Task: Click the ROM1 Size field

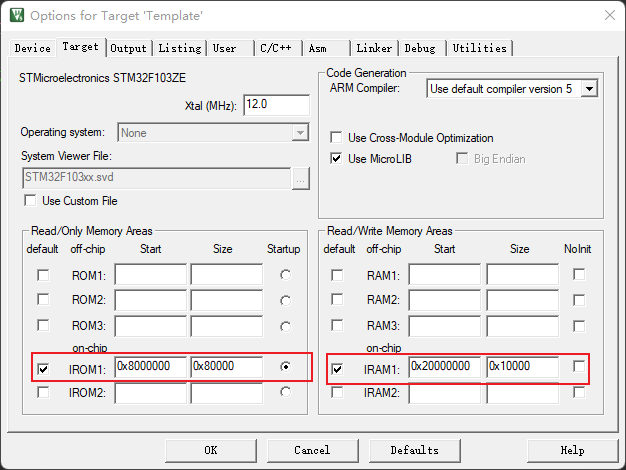Action: [227, 274]
